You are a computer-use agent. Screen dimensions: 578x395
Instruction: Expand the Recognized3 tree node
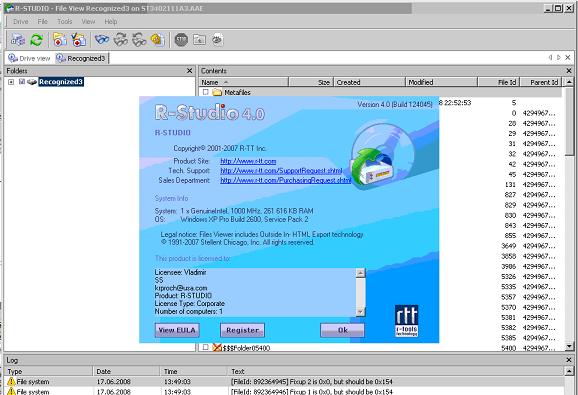tap(11, 82)
